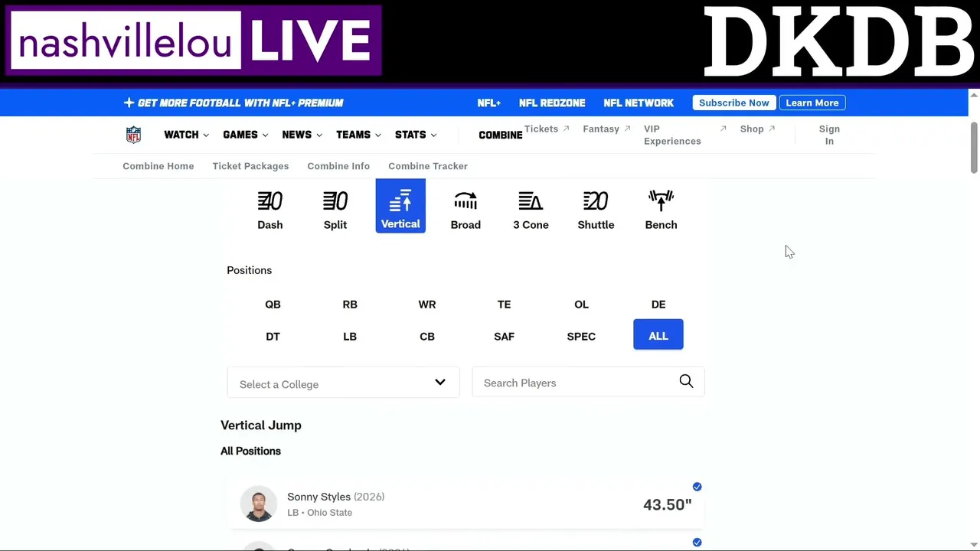Open Sonny Styles player name

tap(318, 497)
